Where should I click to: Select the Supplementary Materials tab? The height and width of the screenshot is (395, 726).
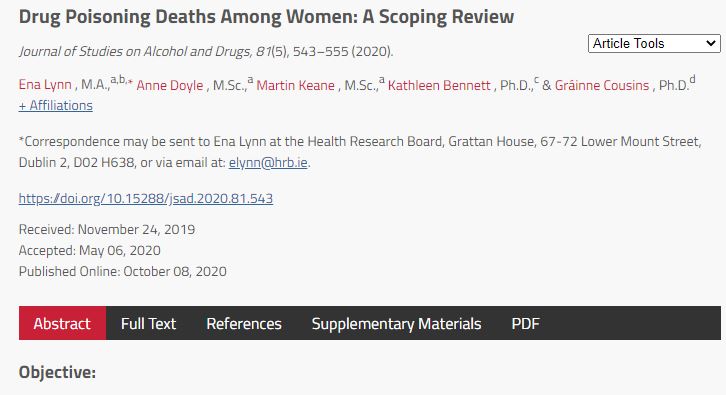(396, 323)
